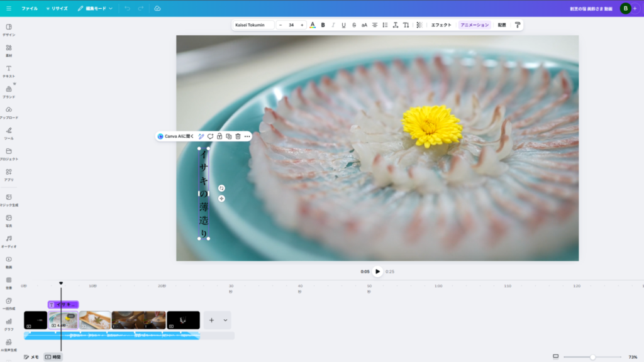The image size is (644, 362).
Task: Toggle strikethrough formatting
Action: click(x=354, y=25)
